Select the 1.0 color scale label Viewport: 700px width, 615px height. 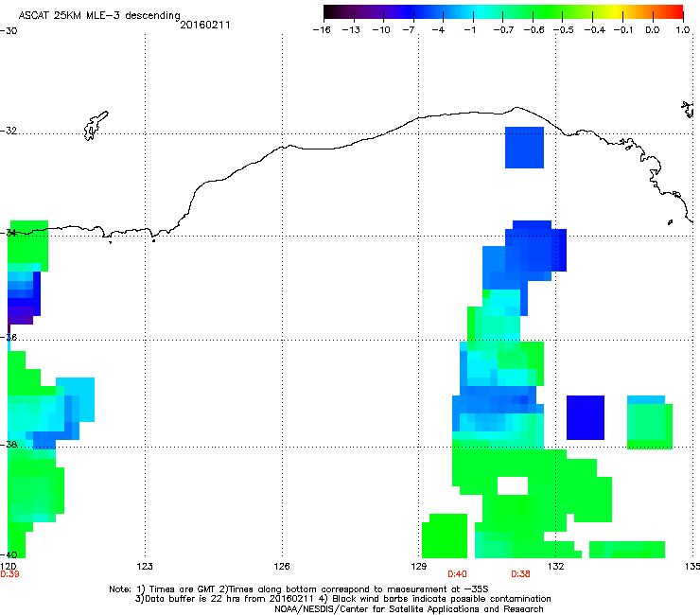tap(683, 30)
